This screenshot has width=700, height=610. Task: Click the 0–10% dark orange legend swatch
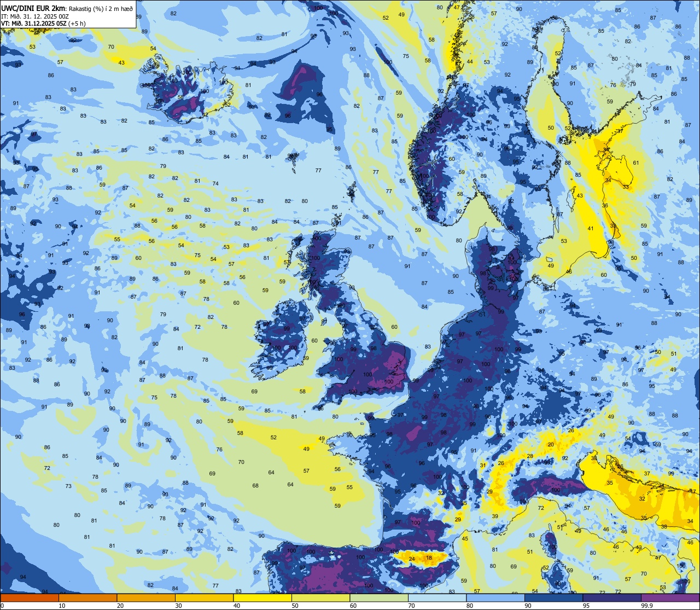(x=30, y=597)
